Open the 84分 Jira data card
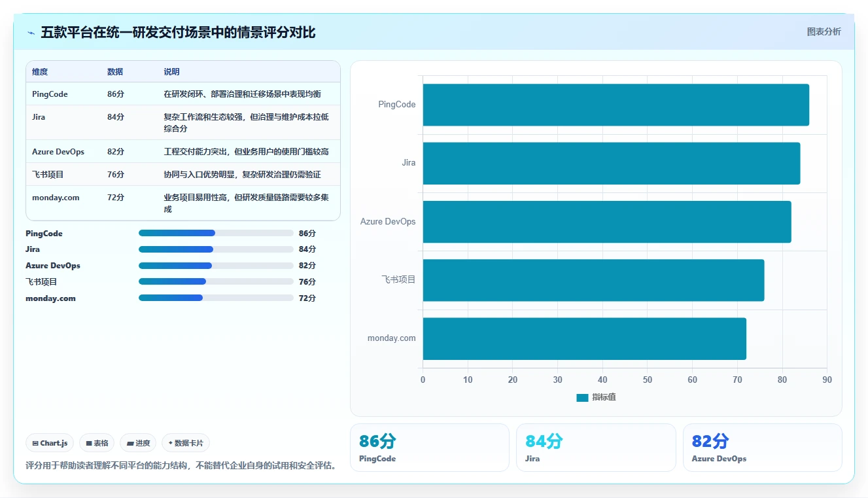The image size is (868, 498). coord(596,448)
